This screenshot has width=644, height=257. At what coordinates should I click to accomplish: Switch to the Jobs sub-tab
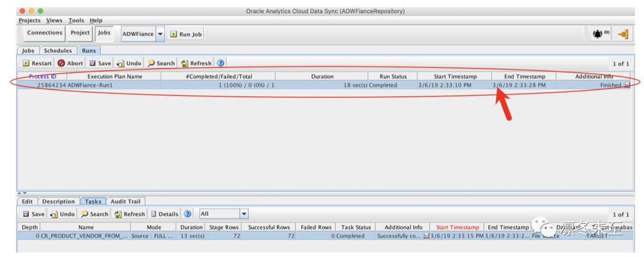(28, 51)
